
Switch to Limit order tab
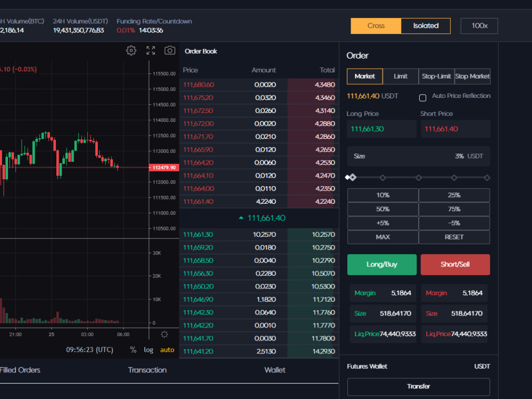coord(401,76)
